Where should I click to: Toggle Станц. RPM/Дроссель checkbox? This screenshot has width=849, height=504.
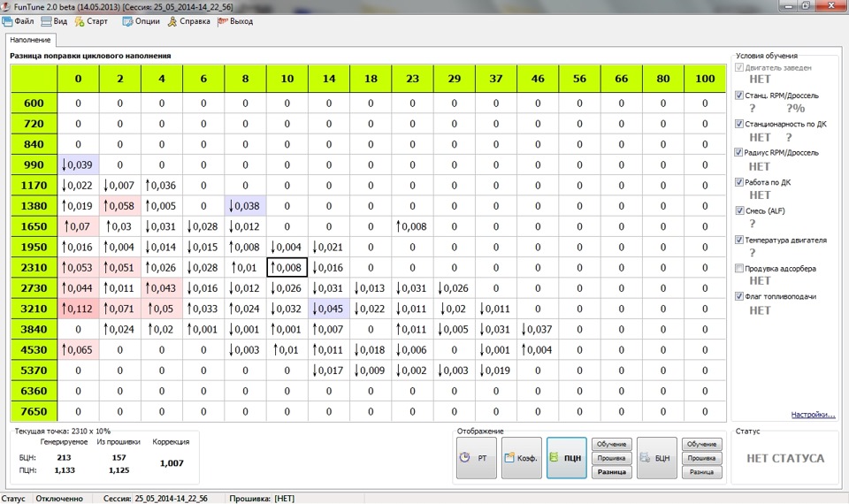[x=739, y=95]
